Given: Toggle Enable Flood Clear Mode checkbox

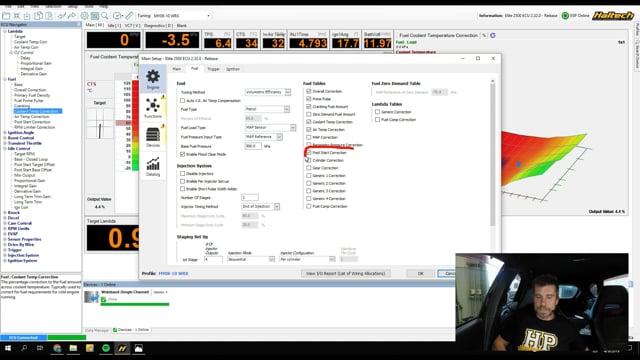Looking at the screenshot, I should click(x=182, y=154).
